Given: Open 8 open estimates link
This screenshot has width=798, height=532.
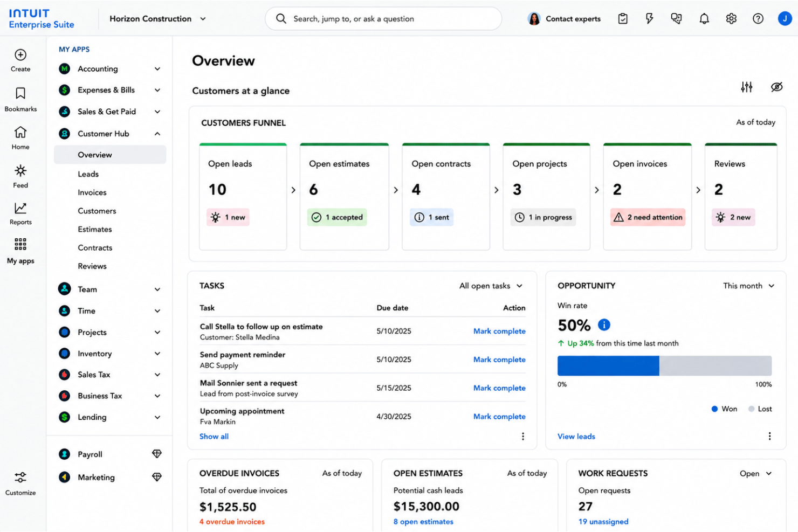Looking at the screenshot, I should click(x=423, y=522).
